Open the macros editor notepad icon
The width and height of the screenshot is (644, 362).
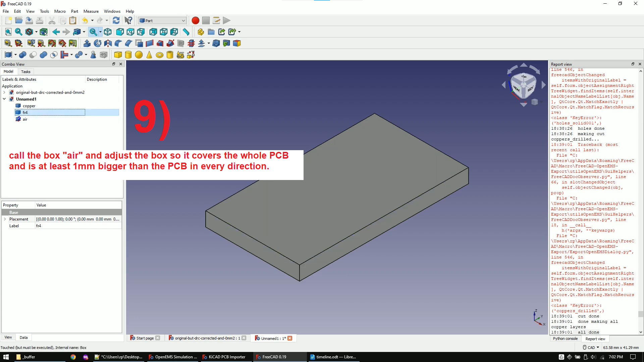click(x=216, y=20)
